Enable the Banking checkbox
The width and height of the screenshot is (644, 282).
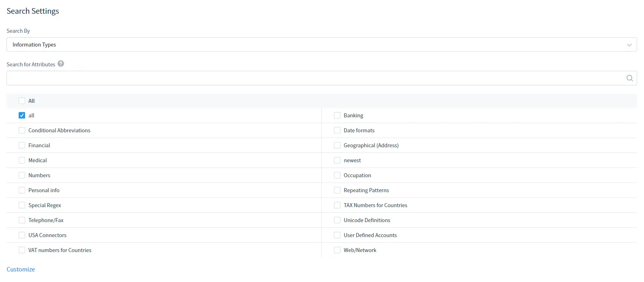pyautogui.click(x=337, y=115)
